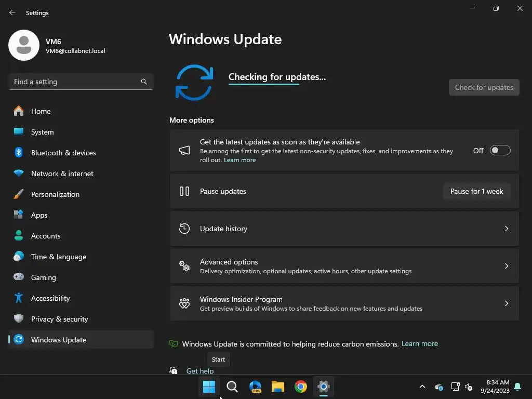Open the notification bell on taskbar
This screenshot has width=532, height=399.
point(518,387)
